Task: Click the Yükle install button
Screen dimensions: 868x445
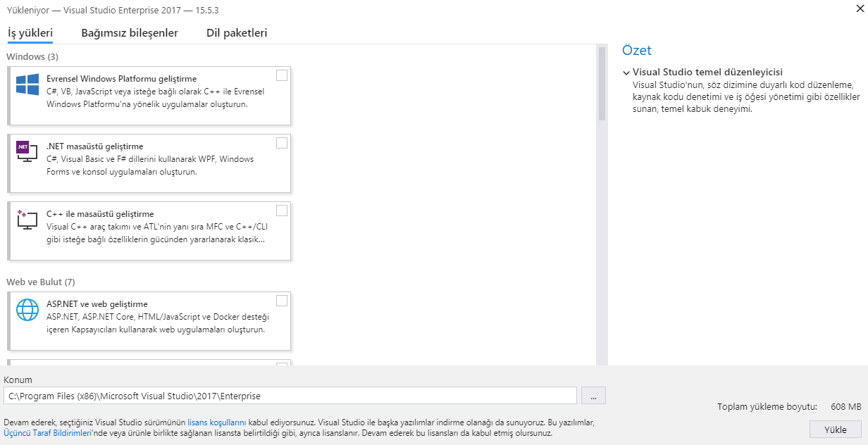Action: coord(836,430)
